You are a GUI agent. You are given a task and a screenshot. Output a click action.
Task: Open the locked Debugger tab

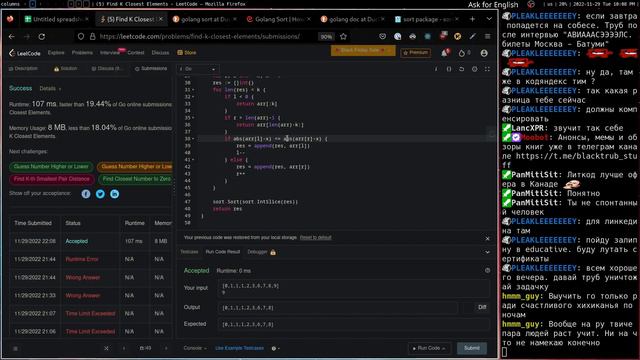261,252
